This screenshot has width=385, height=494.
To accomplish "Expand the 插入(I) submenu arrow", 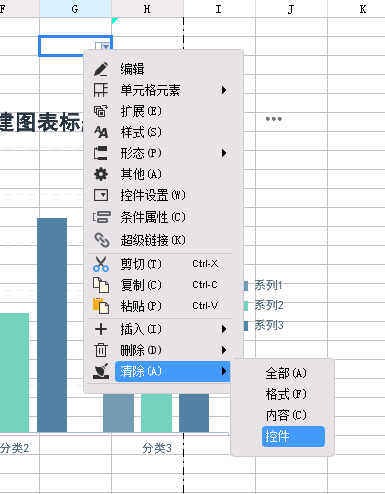I will point(224,329).
